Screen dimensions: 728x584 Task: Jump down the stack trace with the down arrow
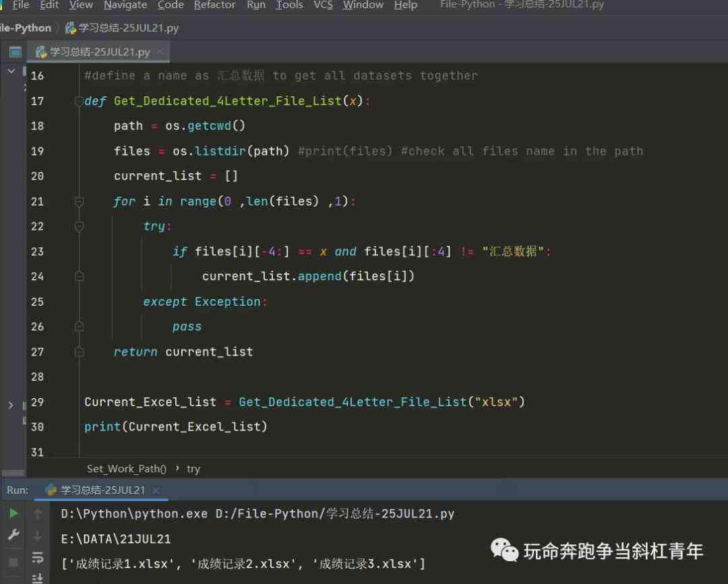click(38, 536)
